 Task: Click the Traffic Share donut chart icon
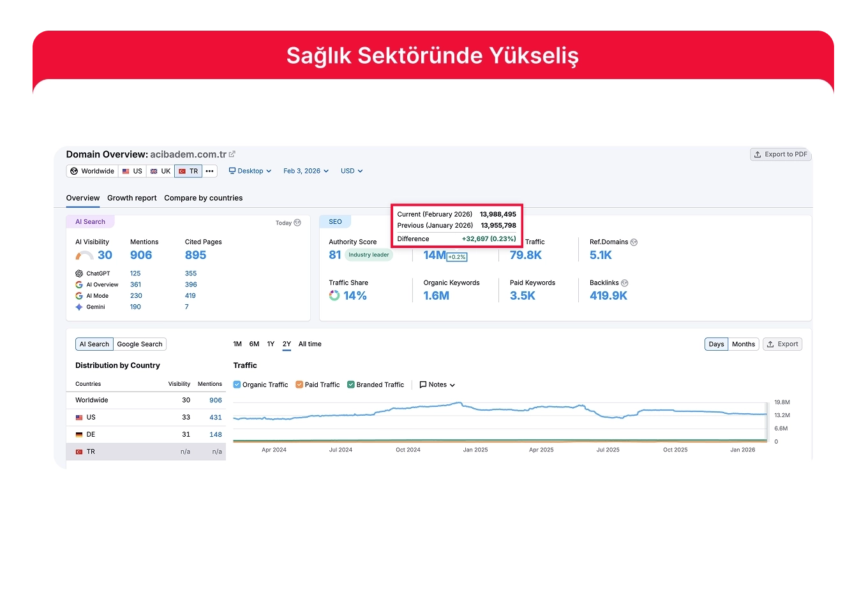click(x=334, y=296)
